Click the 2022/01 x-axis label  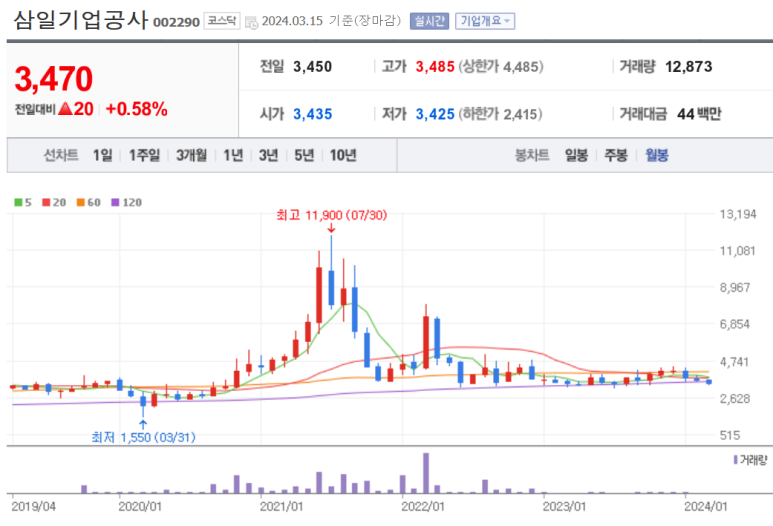click(x=423, y=507)
